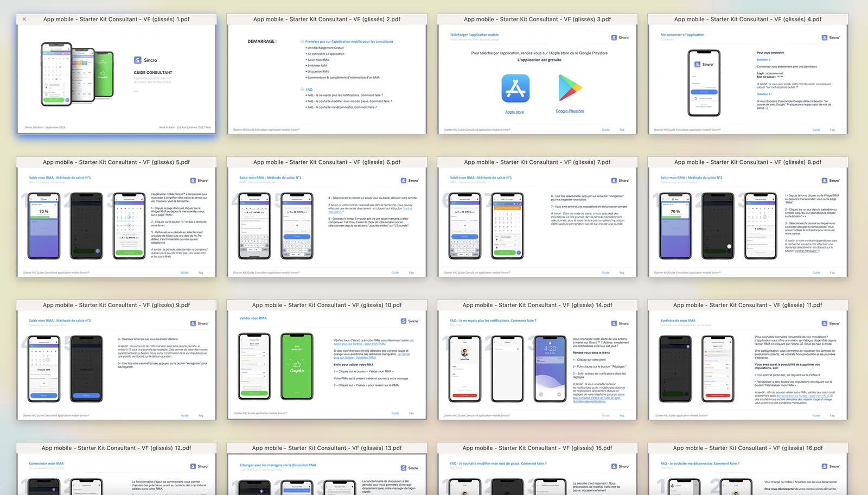The width and height of the screenshot is (868, 495).
Task: Click the Sincro logo in the 6.pdf header
Action: 410,180
